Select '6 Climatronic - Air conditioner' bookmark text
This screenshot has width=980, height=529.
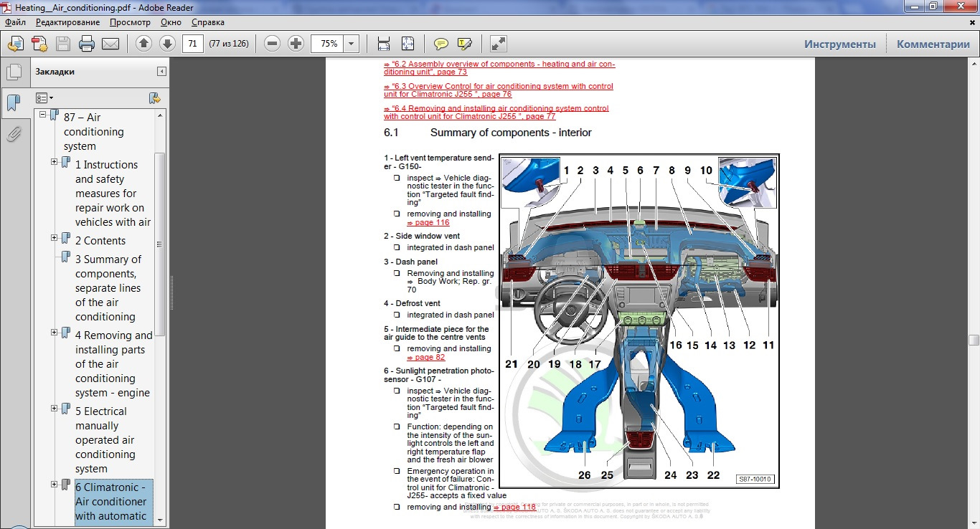click(x=113, y=502)
